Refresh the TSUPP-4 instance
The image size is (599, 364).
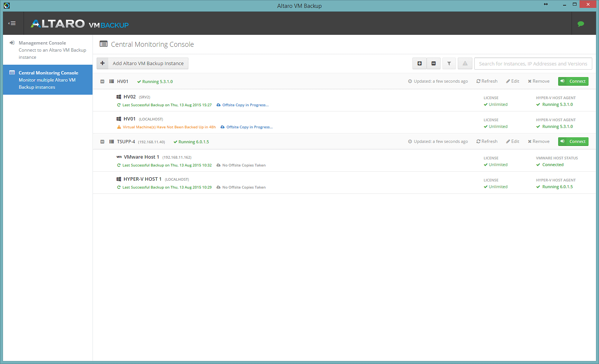coord(487,141)
